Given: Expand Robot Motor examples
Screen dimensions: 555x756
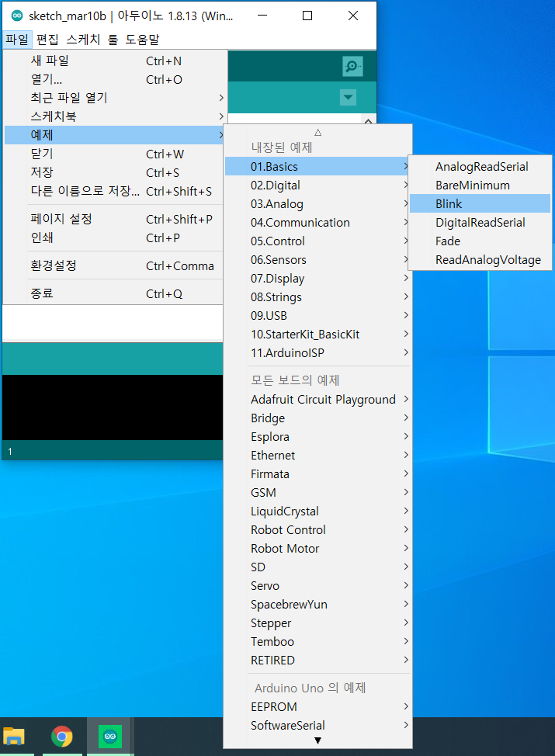Looking at the screenshot, I should tap(317, 548).
